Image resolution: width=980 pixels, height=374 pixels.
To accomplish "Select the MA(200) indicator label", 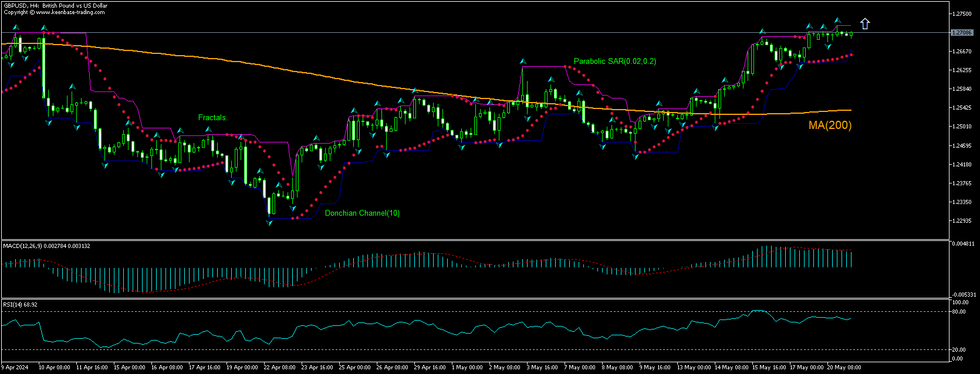I will click(830, 125).
